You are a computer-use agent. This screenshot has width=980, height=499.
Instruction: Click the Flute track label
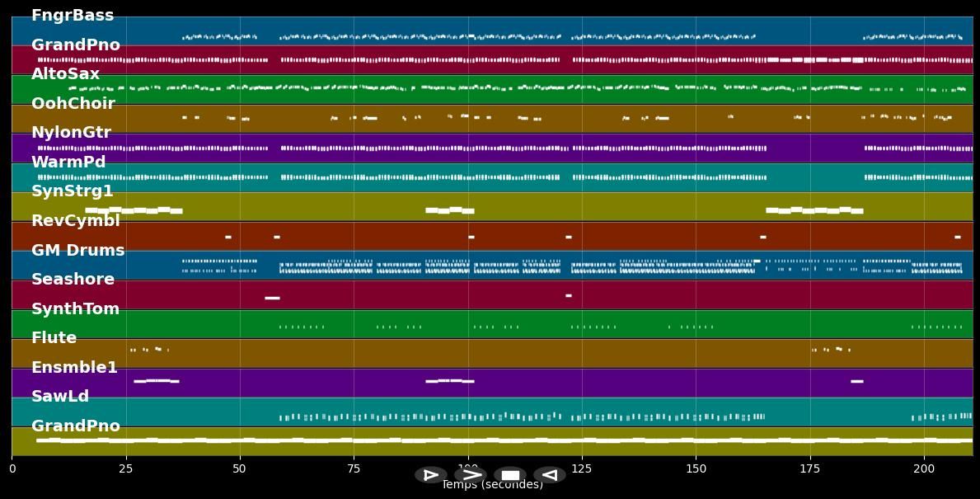54,338
